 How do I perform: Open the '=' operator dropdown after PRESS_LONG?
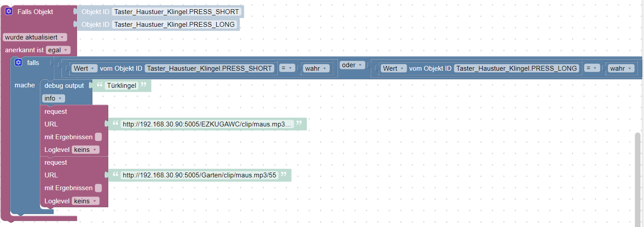click(592, 68)
